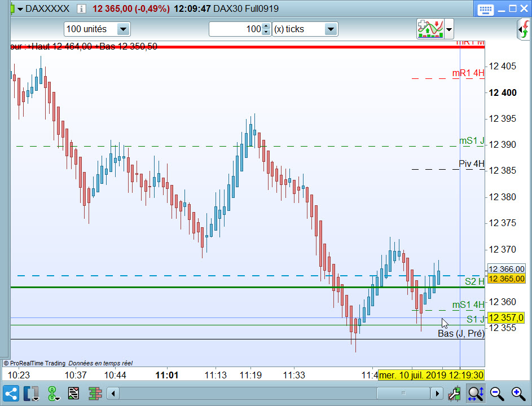The width and height of the screenshot is (532, 406).
Task: Click the 10:37 time axis label
Action: (x=76, y=375)
